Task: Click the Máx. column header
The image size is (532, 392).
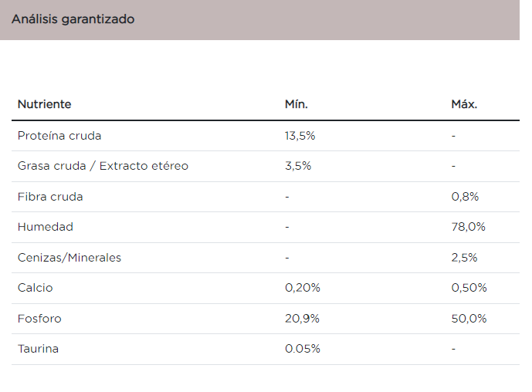Action: (x=464, y=104)
